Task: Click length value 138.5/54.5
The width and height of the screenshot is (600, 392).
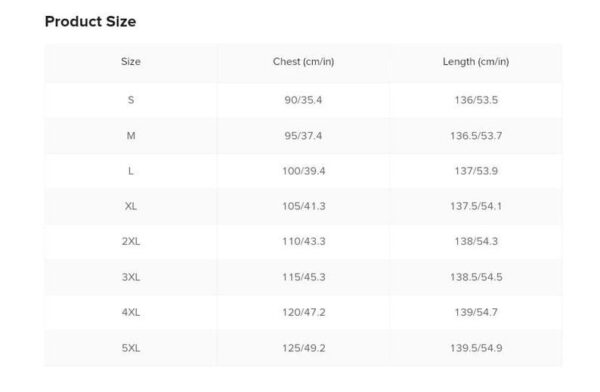Action: [476, 277]
